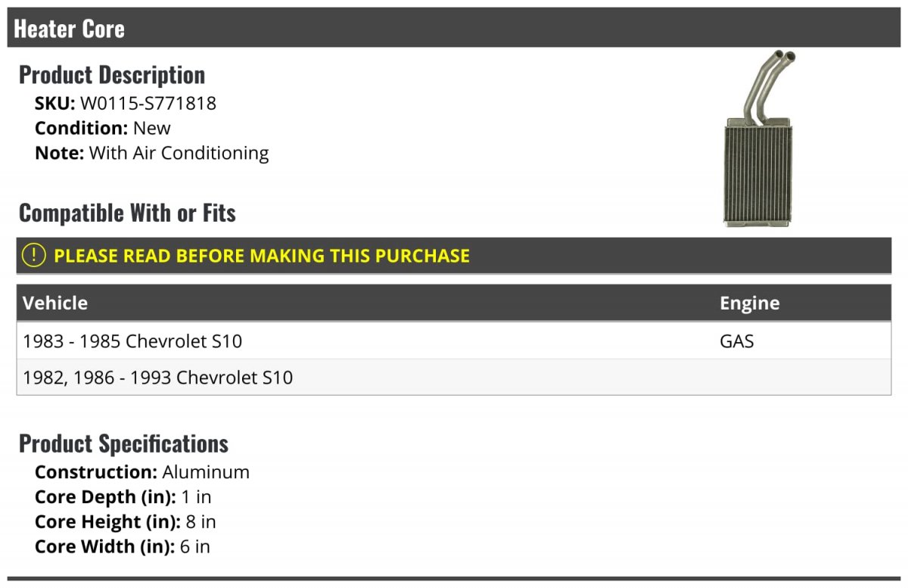Screen dimensions: 908x588
Task: Click the Construction: Aluminum specification
Action: click(142, 472)
